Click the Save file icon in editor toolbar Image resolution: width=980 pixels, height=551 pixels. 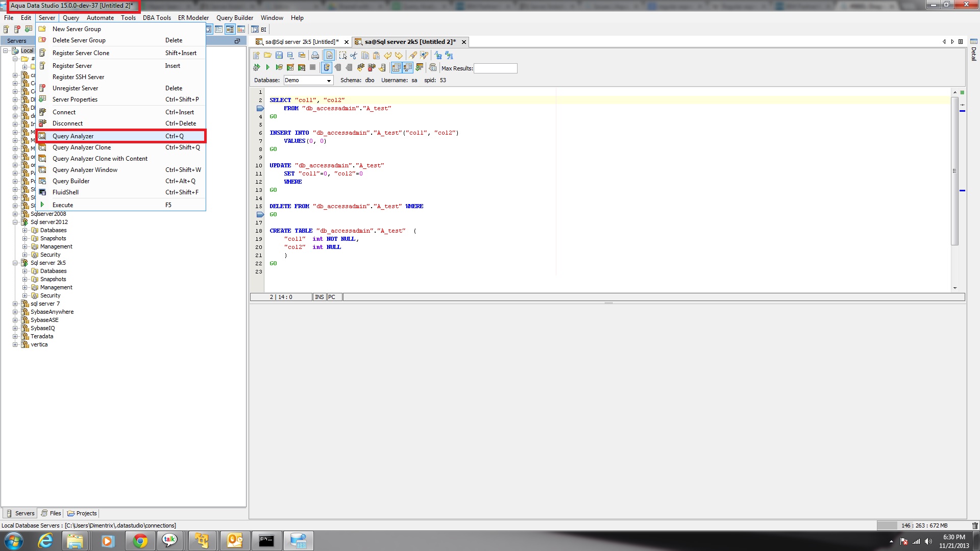(279, 55)
